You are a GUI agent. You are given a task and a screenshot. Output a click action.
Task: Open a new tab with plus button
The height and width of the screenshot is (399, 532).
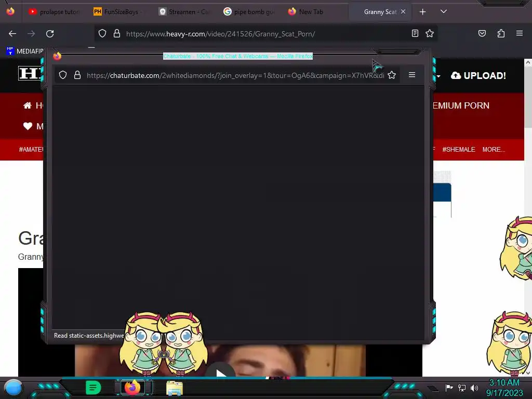(x=422, y=12)
